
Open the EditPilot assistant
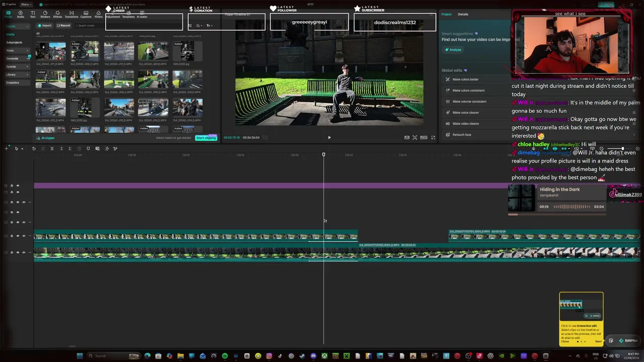click(629, 341)
